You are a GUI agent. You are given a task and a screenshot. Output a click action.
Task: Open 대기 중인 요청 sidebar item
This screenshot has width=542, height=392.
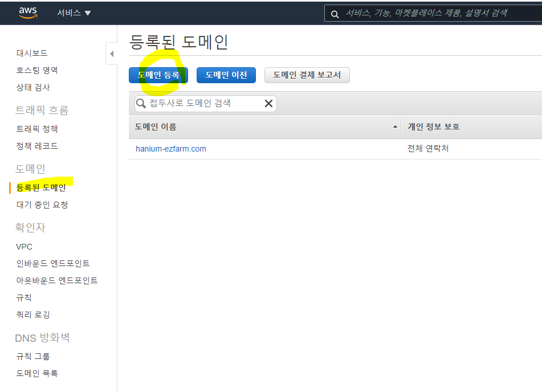(x=42, y=205)
